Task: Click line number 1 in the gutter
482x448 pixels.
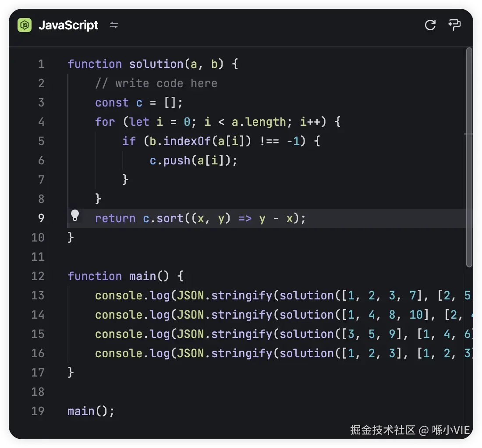Action: [41, 64]
